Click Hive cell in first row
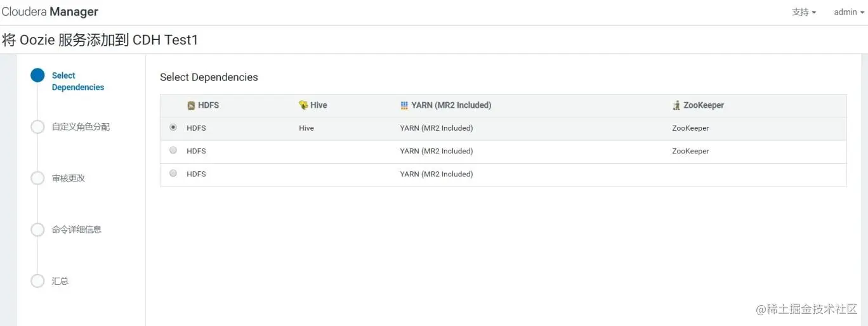This screenshot has height=326, width=868. pos(306,128)
